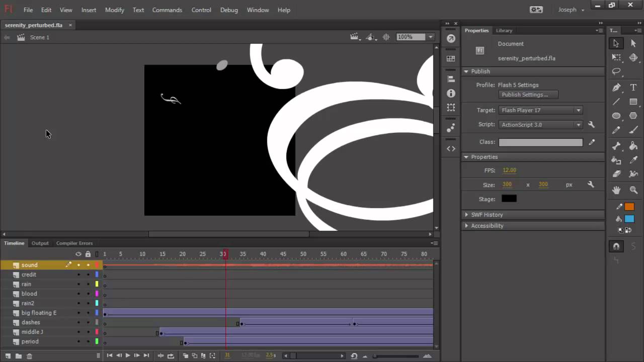The height and width of the screenshot is (362, 644).
Task: Open the Script ActionScript 3.0 dropdown
Action: pyautogui.click(x=541, y=125)
